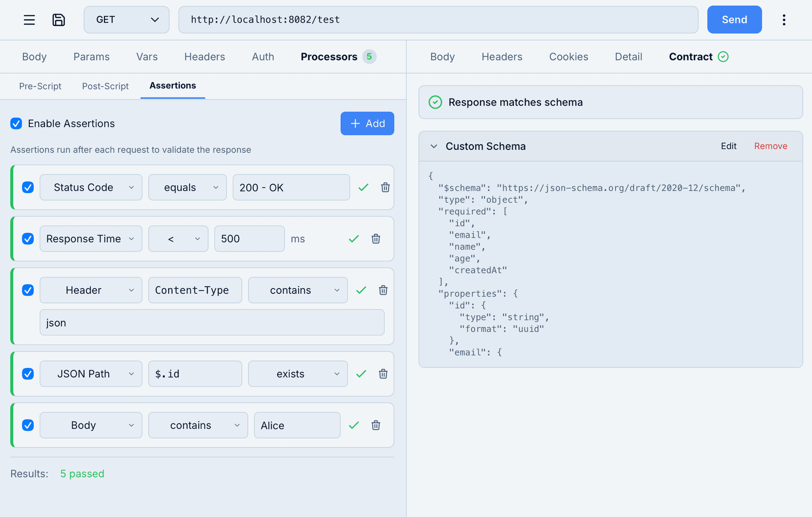Open the three-dot overflow menu
The width and height of the screenshot is (812, 517).
[x=784, y=19]
